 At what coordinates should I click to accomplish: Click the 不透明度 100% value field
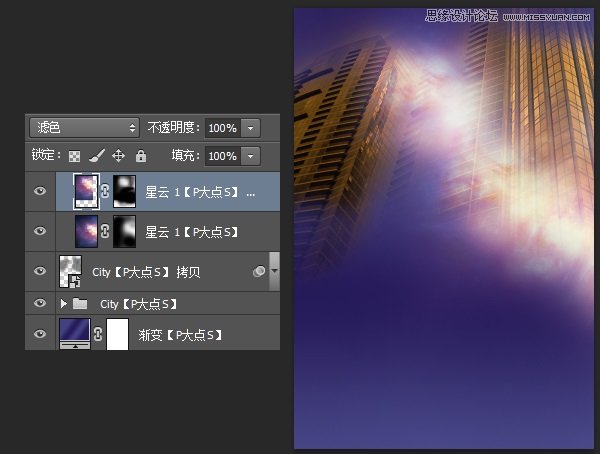[223, 128]
